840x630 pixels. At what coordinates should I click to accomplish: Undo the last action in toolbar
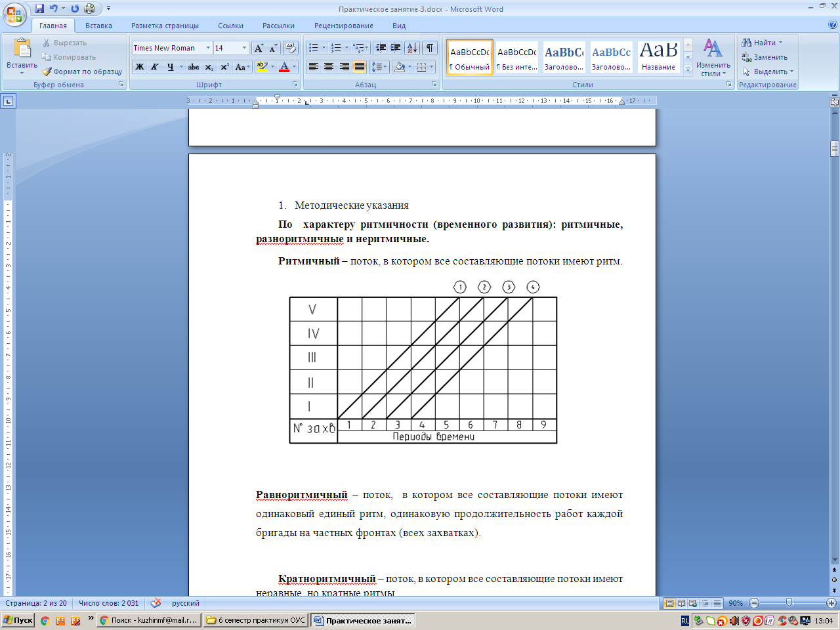54,9
